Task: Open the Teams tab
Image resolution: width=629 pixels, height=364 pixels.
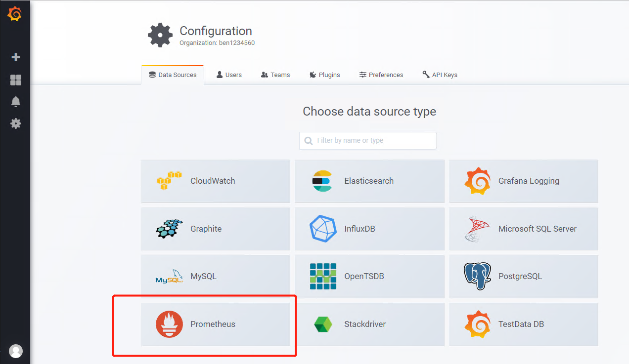Action: tap(275, 75)
